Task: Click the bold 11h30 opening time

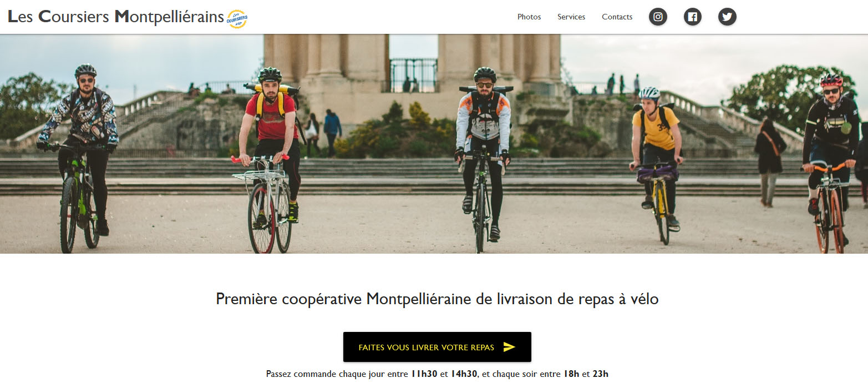Action: [424, 374]
